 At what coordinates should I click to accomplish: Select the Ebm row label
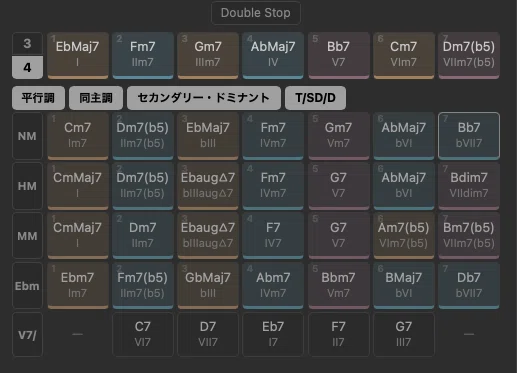tap(27, 286)
